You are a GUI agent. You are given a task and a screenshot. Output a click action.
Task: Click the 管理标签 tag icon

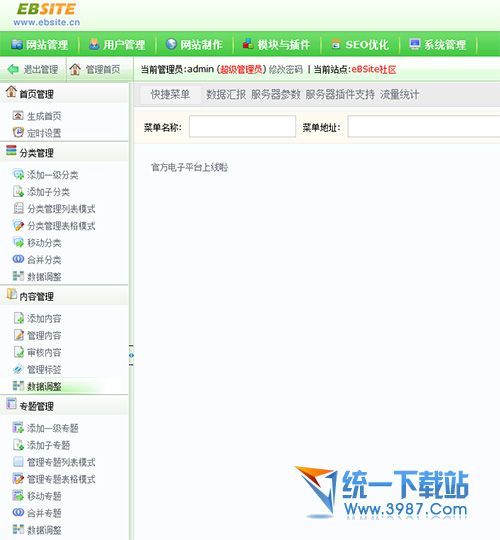tap(18, 369)
